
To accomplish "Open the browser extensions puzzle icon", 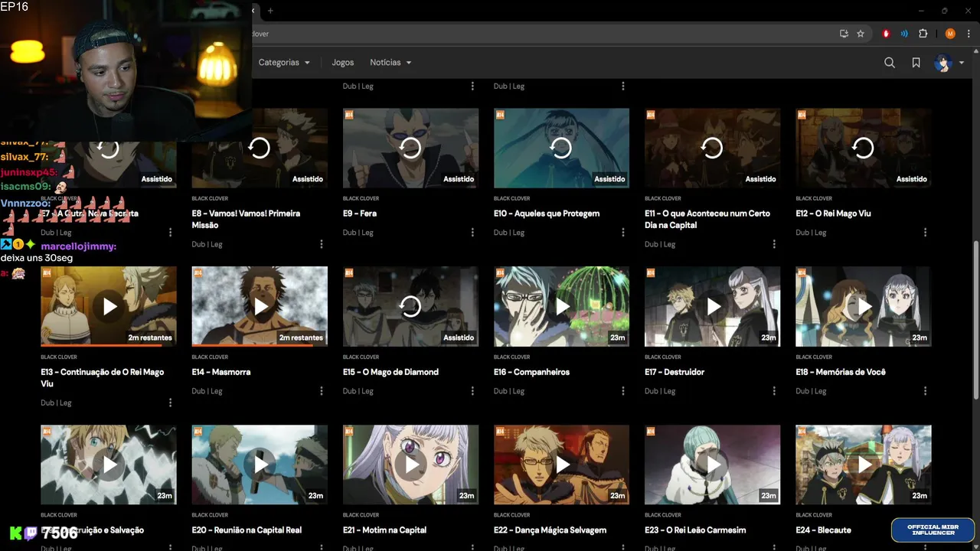I will click(x=923, y=34).
